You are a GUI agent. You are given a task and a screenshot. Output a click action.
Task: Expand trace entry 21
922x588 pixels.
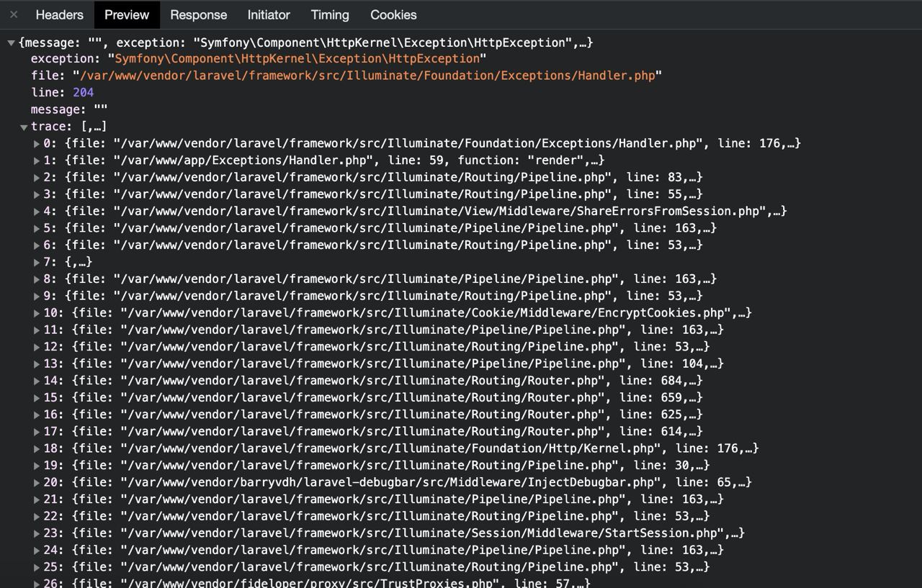tap(37, 499)
